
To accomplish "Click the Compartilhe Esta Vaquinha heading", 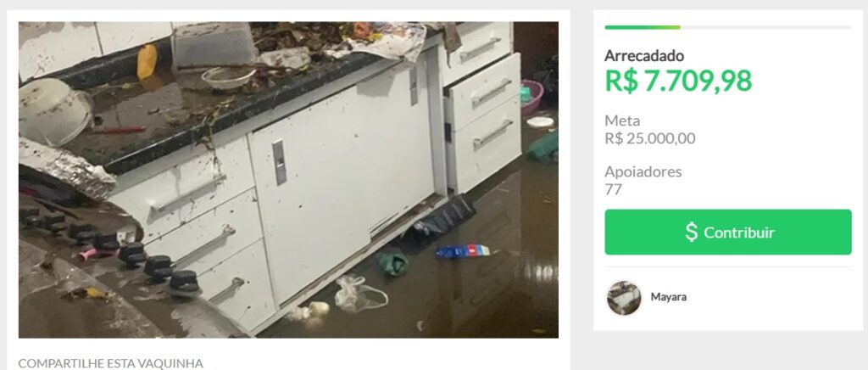I will [111, 363].
